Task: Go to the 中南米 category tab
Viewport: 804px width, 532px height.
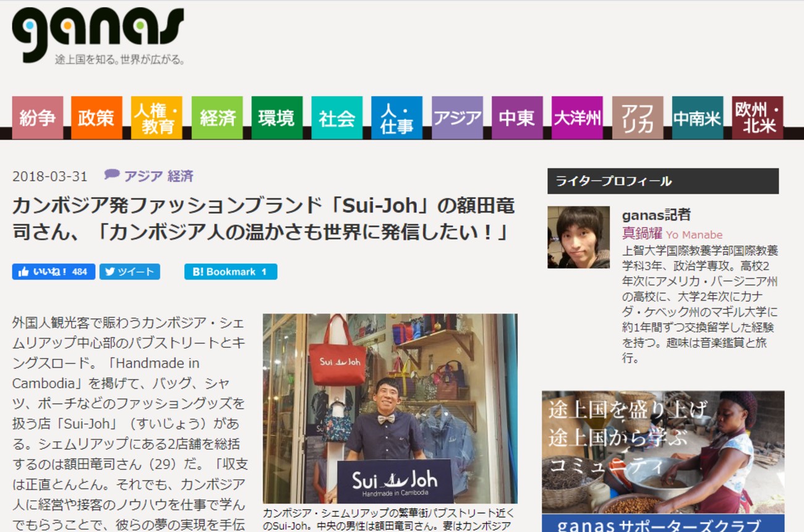Action: [698, 117]
